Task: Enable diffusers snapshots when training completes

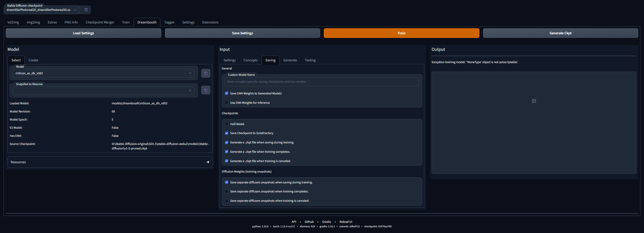Action: pyautogui.click(x=227, y=191)
